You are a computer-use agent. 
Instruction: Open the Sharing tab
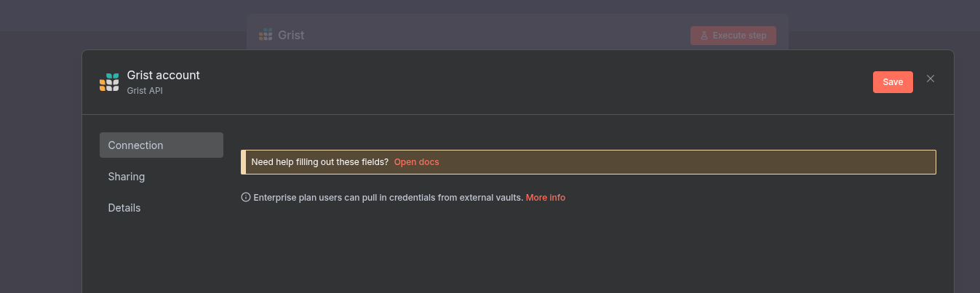pos(127,177)
